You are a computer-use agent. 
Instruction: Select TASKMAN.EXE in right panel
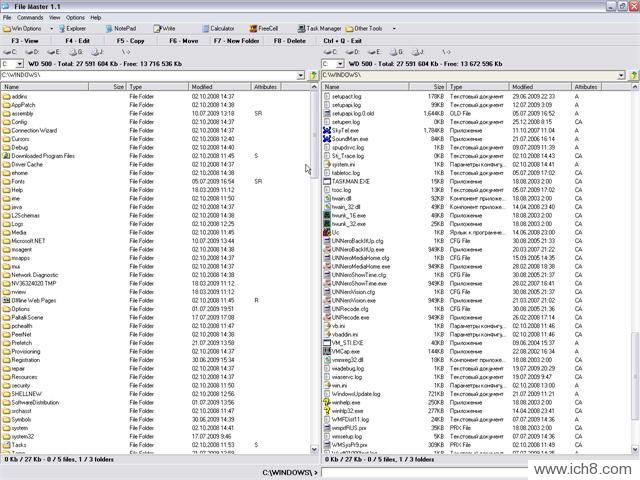coord(351,182)
